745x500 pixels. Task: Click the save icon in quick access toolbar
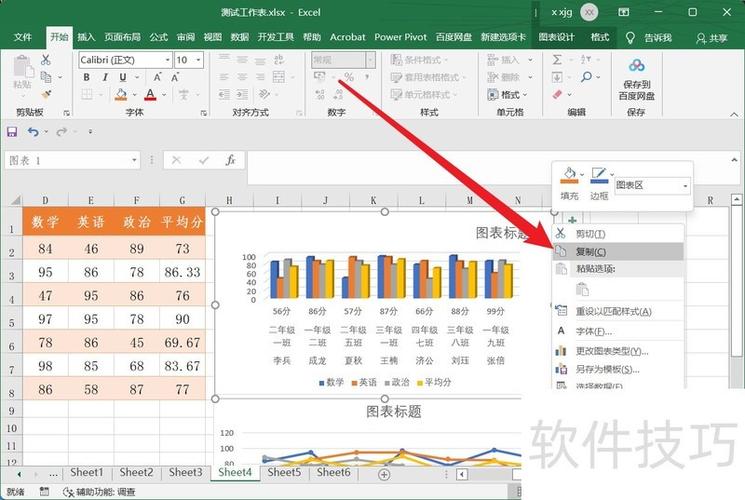13,132
